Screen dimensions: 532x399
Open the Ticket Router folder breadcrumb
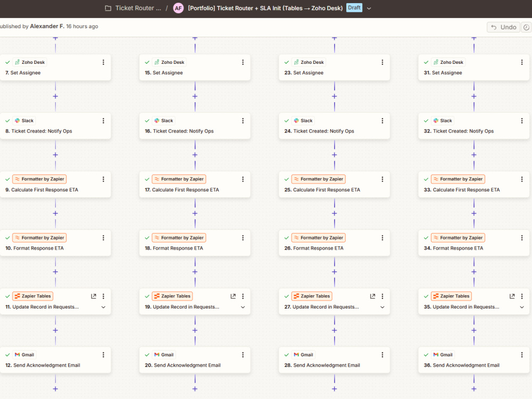(x=138, y=8)
